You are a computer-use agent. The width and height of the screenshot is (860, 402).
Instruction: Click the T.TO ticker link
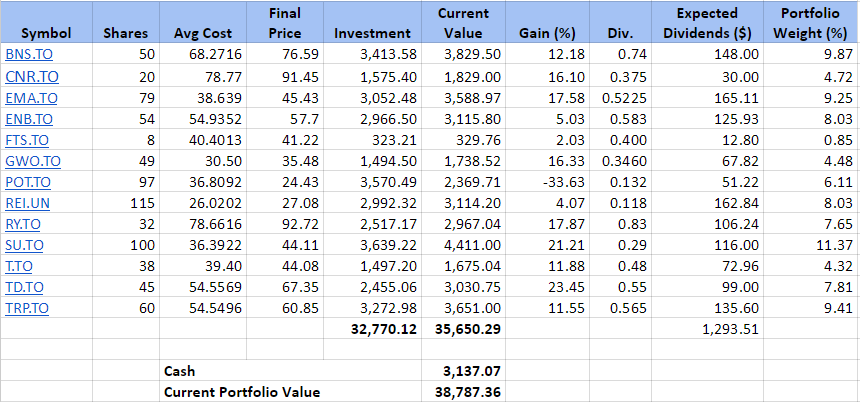tap(19, 267)
